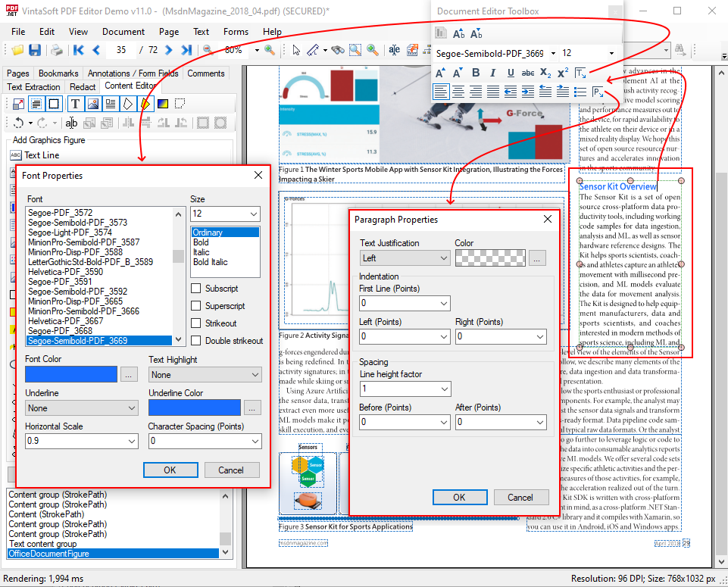
Task: Select the binoculars find tool
Action: (338, 50)
